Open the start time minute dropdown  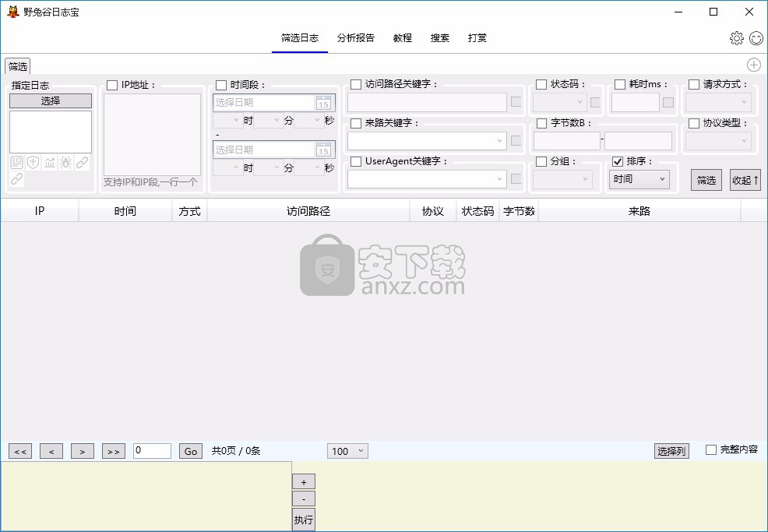point(269,120)
